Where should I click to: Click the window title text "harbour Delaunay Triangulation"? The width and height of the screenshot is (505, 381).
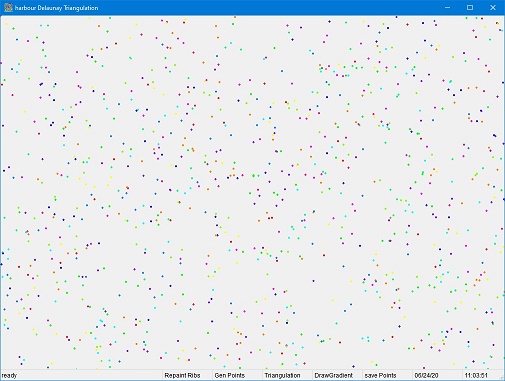coord(56,8)
